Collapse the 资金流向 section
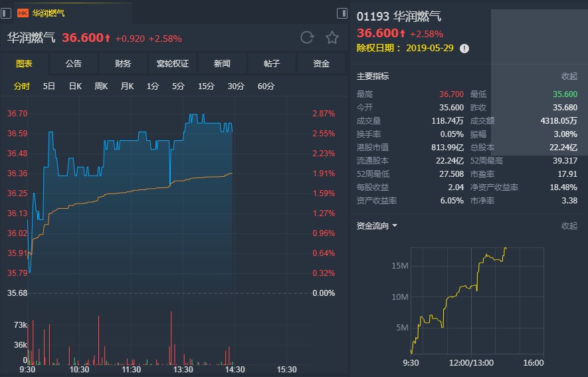The width and height of the screenshot is (588, 377). (x=569, y=226)
